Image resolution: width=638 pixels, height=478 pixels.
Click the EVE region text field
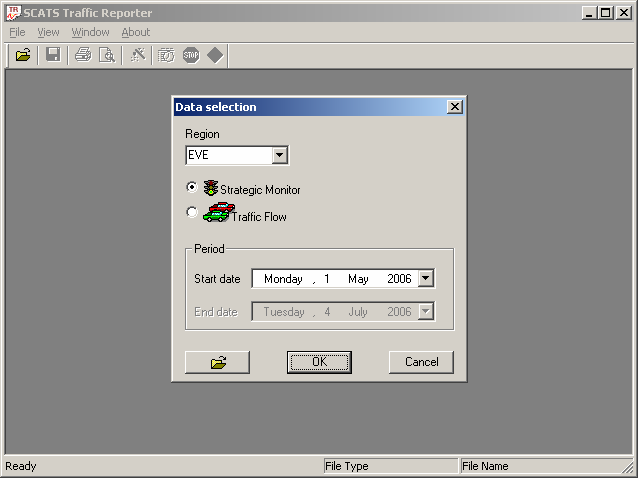point(229,155)
